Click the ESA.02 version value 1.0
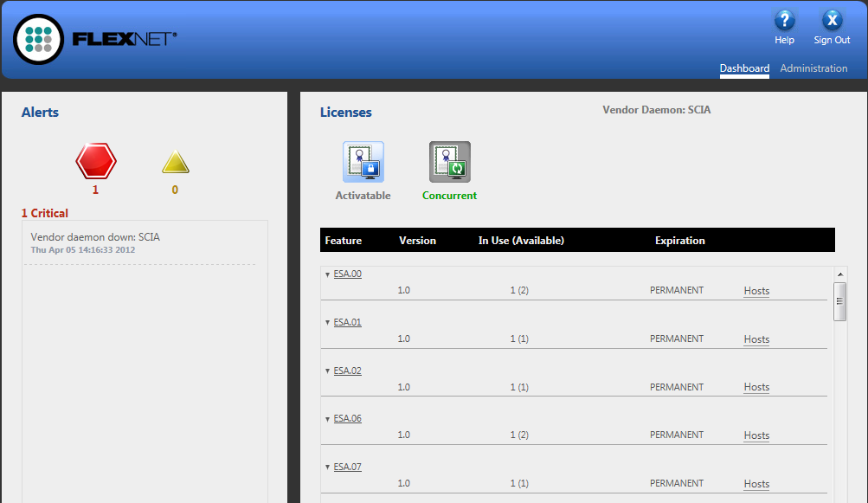 [x=403, y=387]
